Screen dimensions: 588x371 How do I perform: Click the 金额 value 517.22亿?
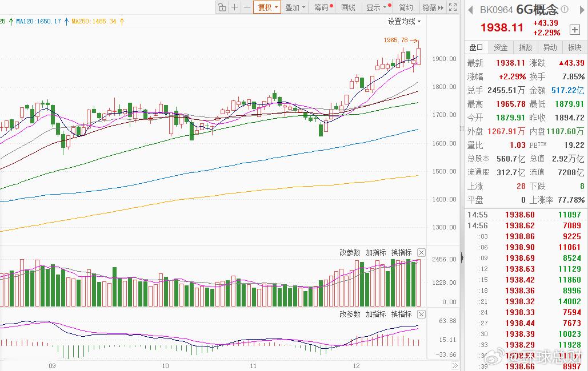(567, 90)
